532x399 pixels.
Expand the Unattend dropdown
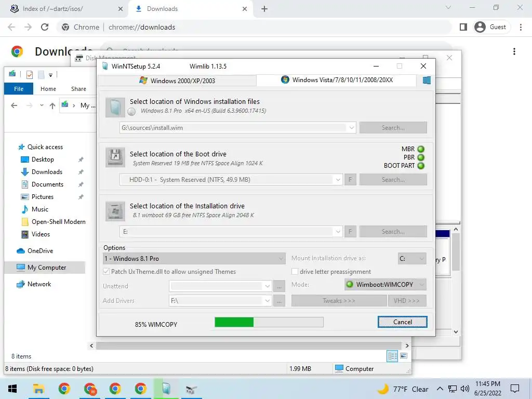click(x=268, y=286)
